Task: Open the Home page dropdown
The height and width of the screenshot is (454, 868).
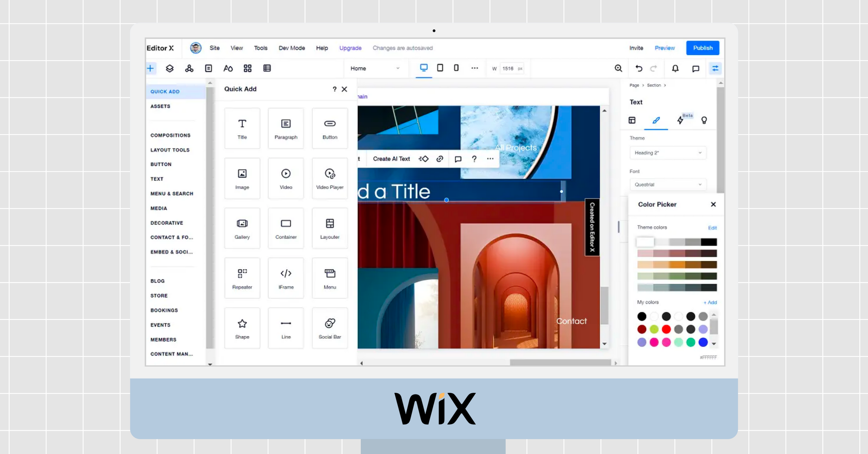Action: (375, 69)
